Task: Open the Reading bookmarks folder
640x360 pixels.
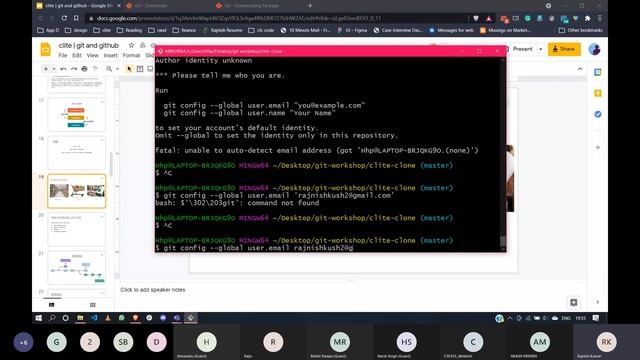Action: [x=129, y=30]
